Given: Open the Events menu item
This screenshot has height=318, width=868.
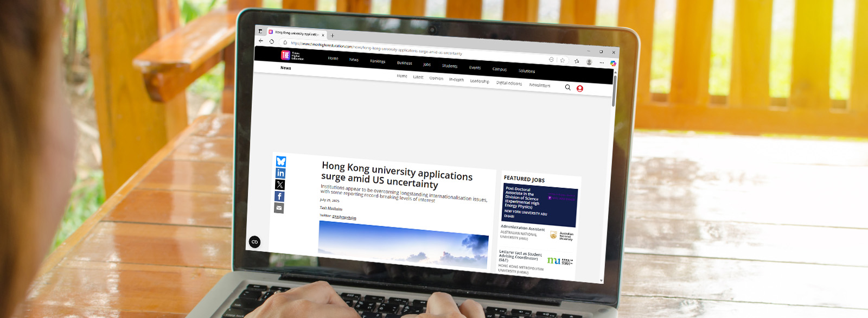Looking at the screenshot, I should tap(475, 68).
